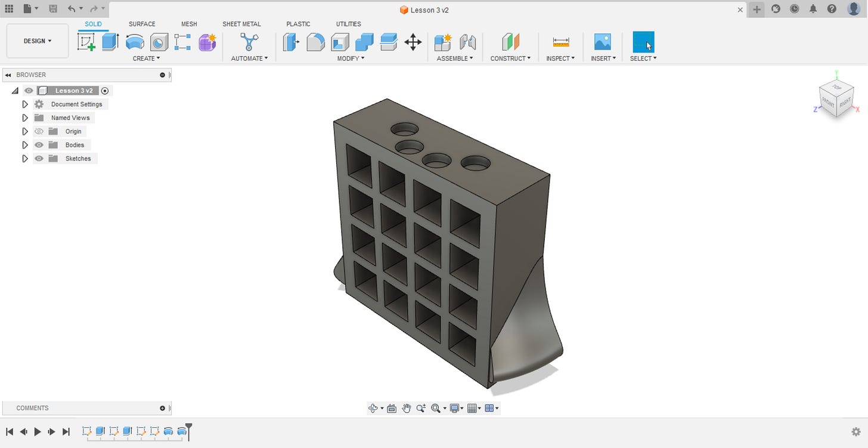The width and height of the screenshot is (868, 448).
Task: Open the MODIFY dropdown menu
Action: pos(351,58)
